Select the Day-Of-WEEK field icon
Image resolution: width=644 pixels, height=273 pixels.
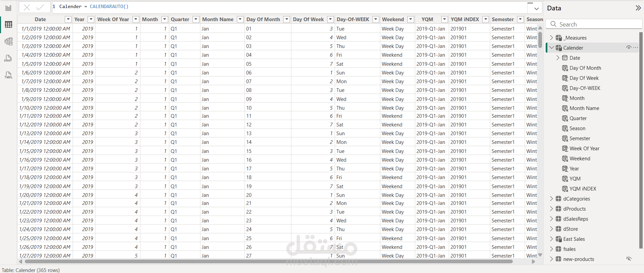565,88
